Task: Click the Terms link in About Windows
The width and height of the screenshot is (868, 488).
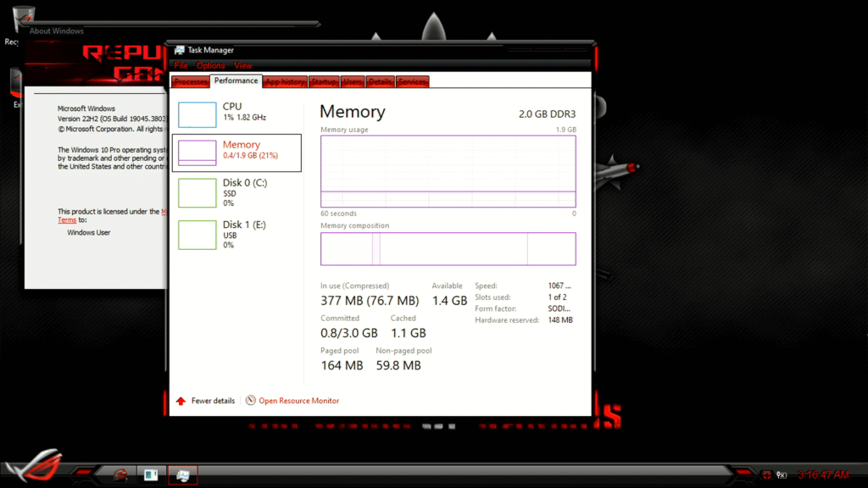Action: (67, 219)
